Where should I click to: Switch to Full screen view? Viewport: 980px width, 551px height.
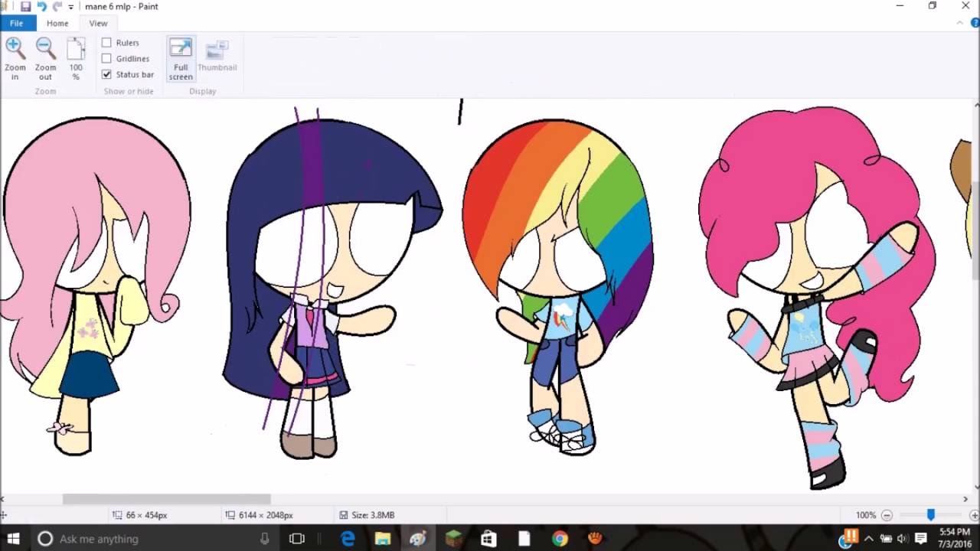[181, 59]
